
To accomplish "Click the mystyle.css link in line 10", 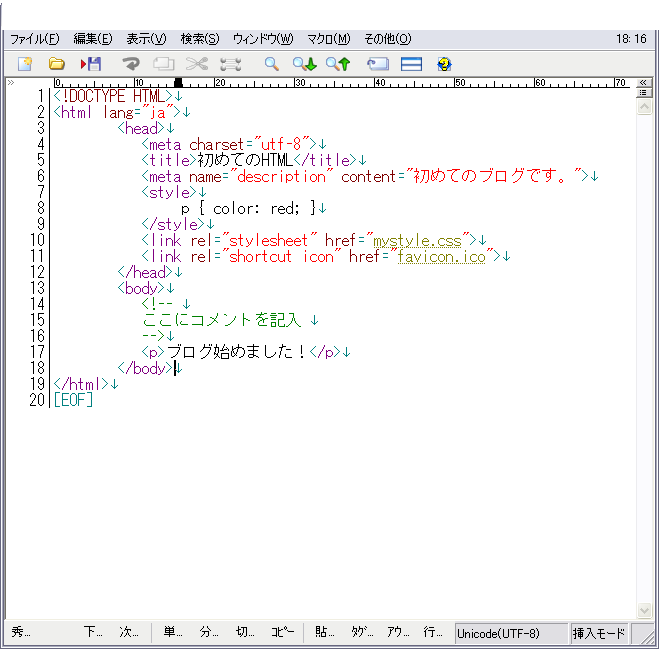I will pos(417,241).
